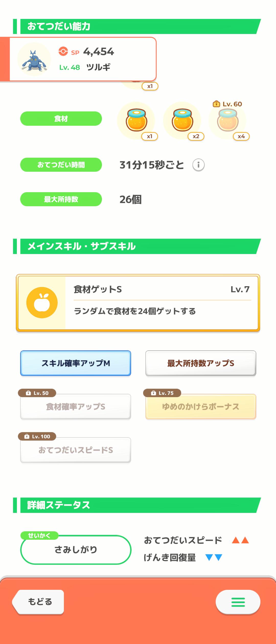Image resolution: width=276 pixels, height=644 pixels.
Task: Select the 最大所持数アップS sub skill
Action: 201,363
